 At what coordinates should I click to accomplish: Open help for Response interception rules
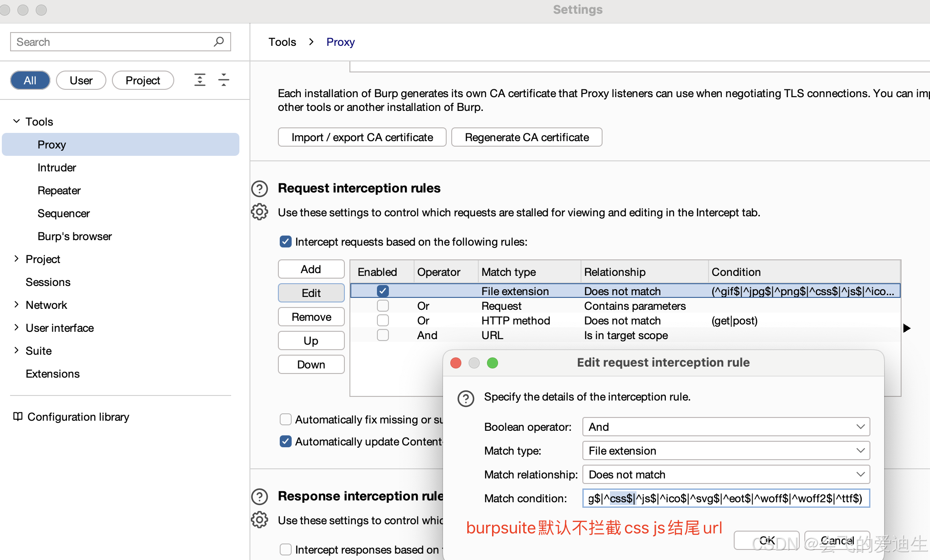click(x=260, y=496)
